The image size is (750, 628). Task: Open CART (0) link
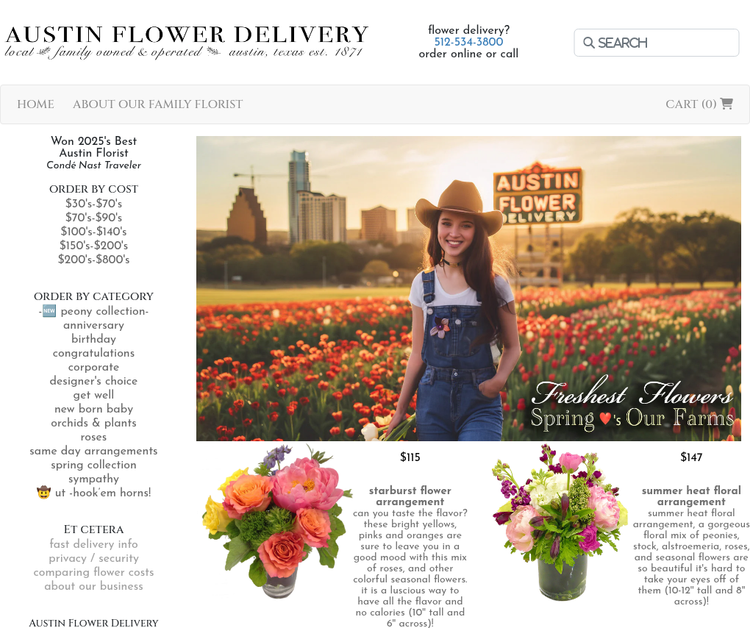pos(699,104)
